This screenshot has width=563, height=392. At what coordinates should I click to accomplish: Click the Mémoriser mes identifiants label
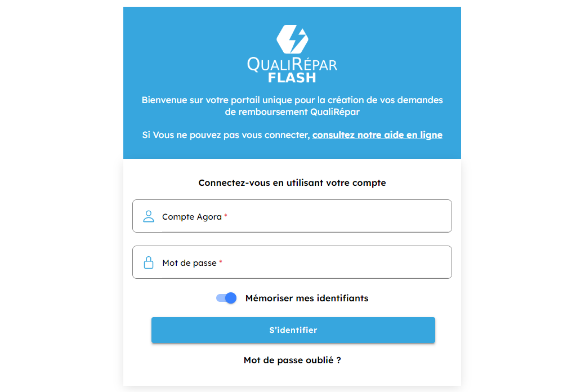[307, 298]
